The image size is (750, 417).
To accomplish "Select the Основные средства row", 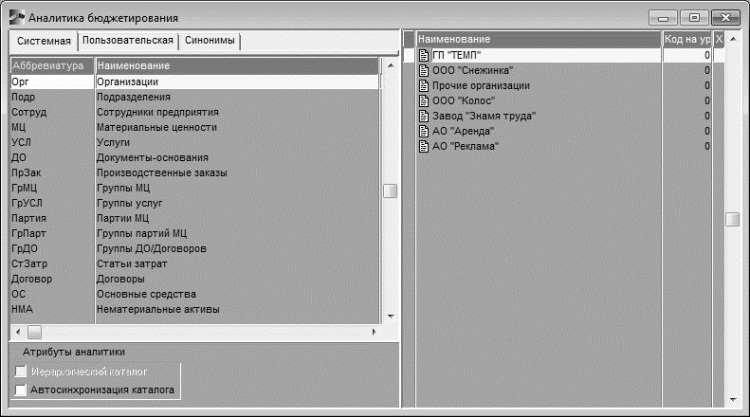I will [x=195, y=294].
